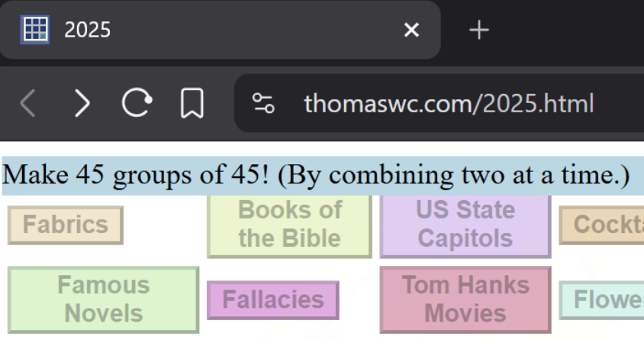Click the Fallacies tile
Viewport: 644px width, 340px height.
tap(272, 300)
